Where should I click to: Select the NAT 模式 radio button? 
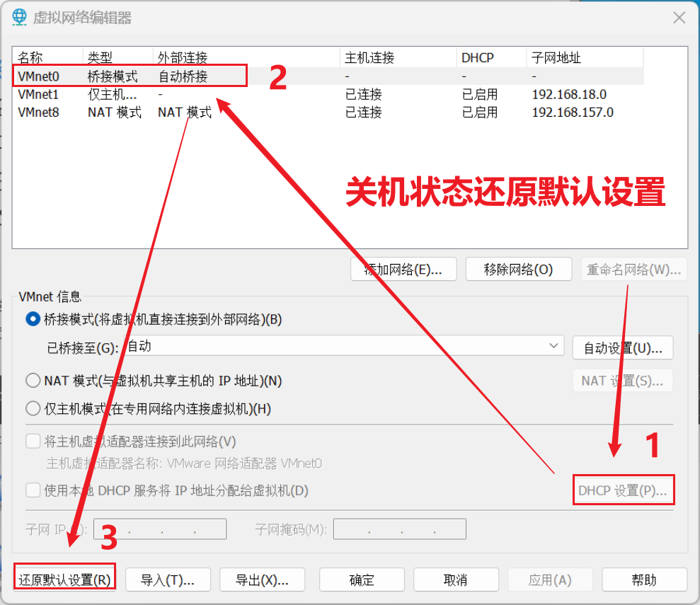(x=33, y=381)
